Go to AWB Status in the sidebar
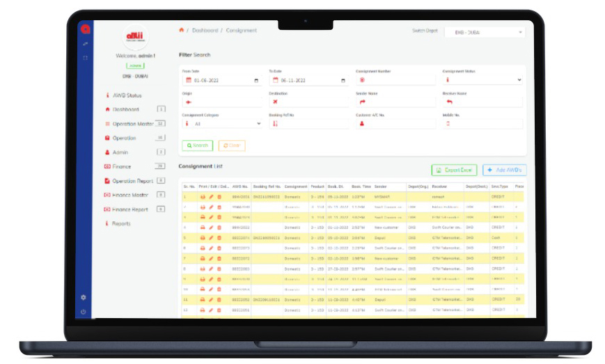The width and height of the screenshot is (605, 364). [127, 95]
